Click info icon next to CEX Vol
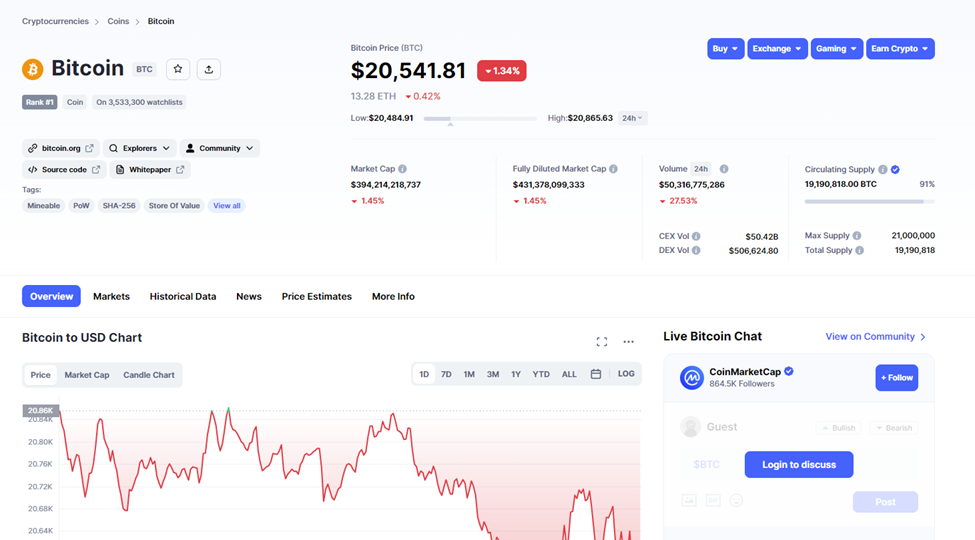The height and width of the screenshot is (540, 975). tap(696, 236)
